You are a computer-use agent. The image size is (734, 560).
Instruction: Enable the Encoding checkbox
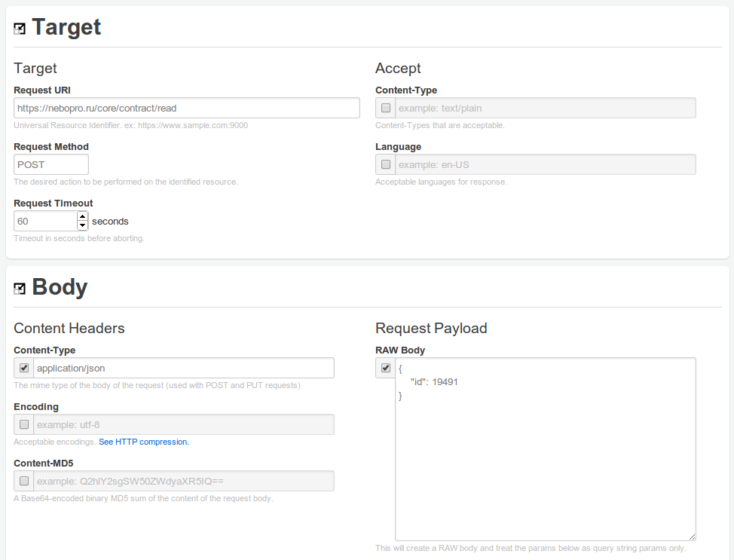click(x=24, y=424)
